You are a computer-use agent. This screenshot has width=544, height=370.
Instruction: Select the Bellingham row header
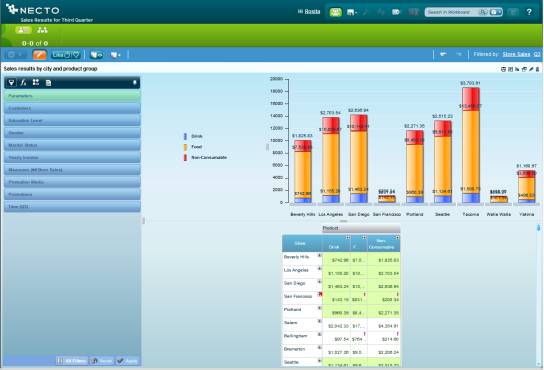[302, 338]
